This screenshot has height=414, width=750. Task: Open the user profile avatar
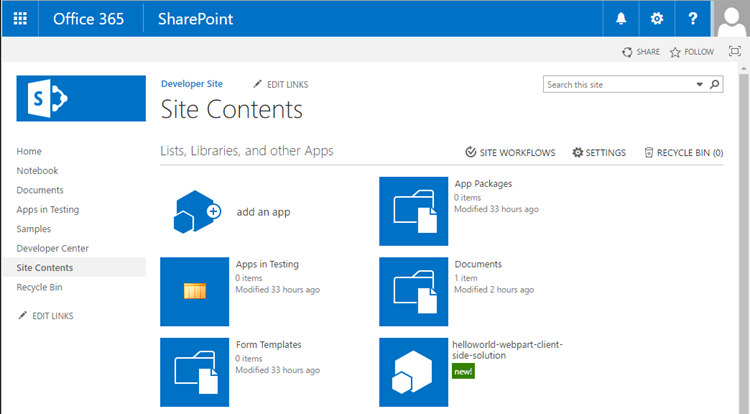click(731, 19)
